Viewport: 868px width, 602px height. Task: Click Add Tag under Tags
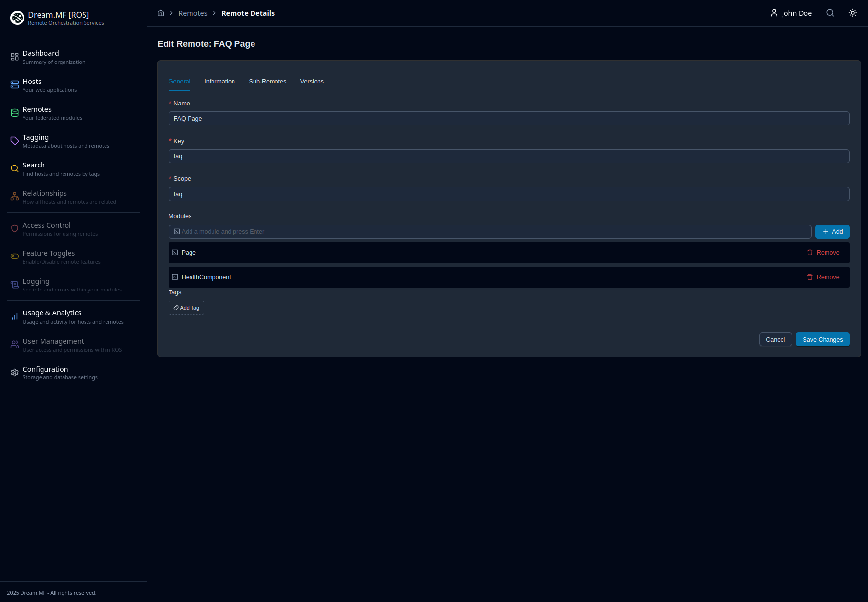point(186,308)
